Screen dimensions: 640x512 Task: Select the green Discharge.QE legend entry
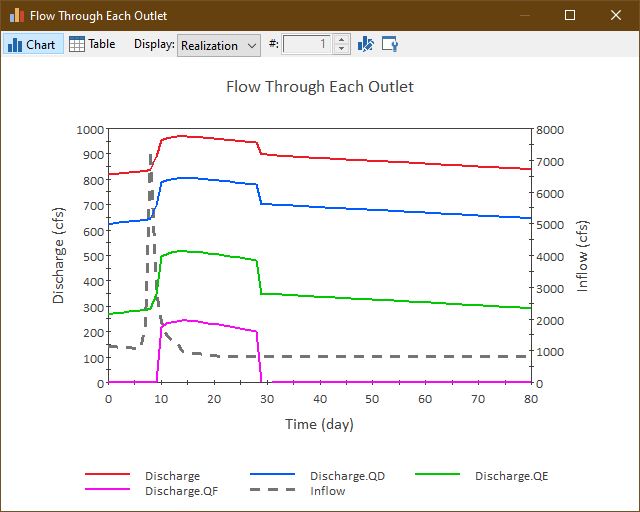pos(482,475)
